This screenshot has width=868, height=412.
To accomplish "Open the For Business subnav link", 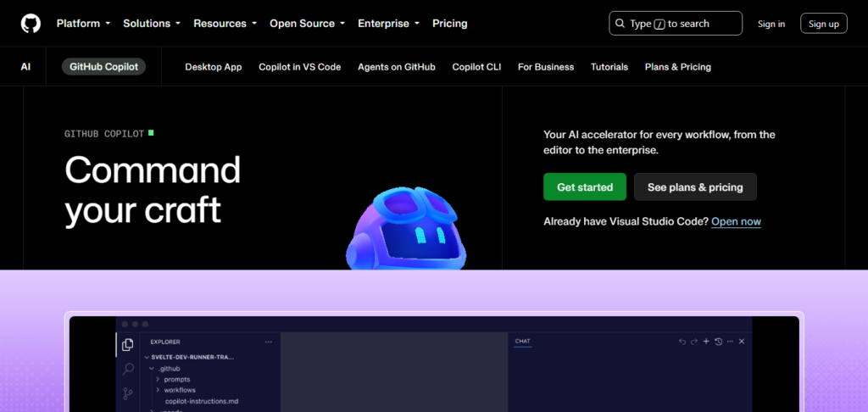I will point(546,67).
